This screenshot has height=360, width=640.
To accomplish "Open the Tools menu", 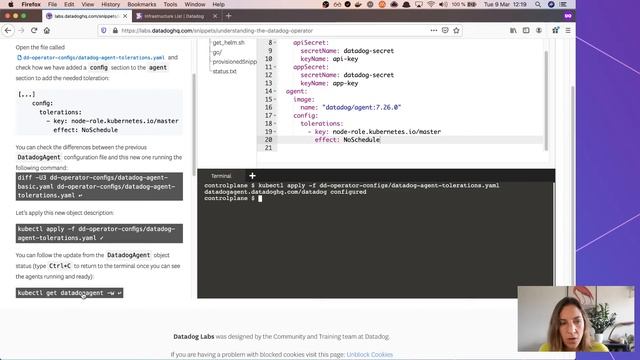I will point(170,4).
